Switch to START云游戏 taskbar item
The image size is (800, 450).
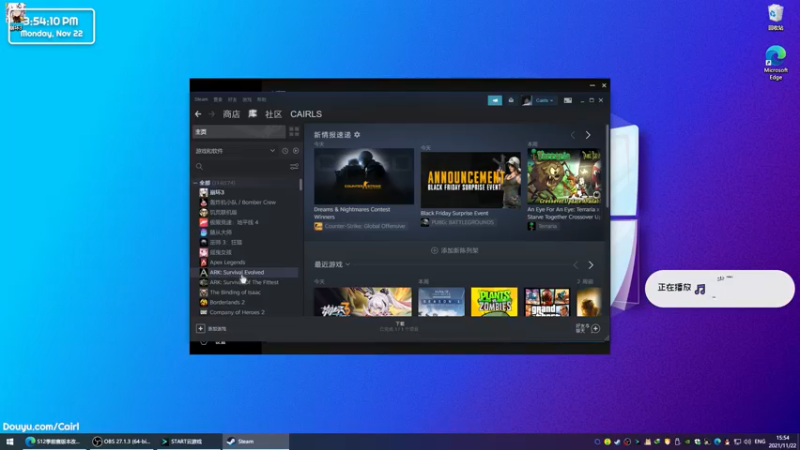click(187, 442)
